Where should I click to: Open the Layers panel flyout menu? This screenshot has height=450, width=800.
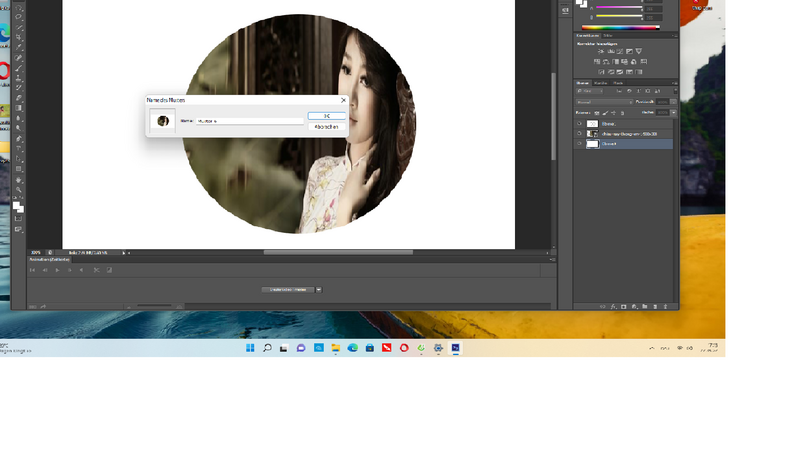click(x=674, y=83)
